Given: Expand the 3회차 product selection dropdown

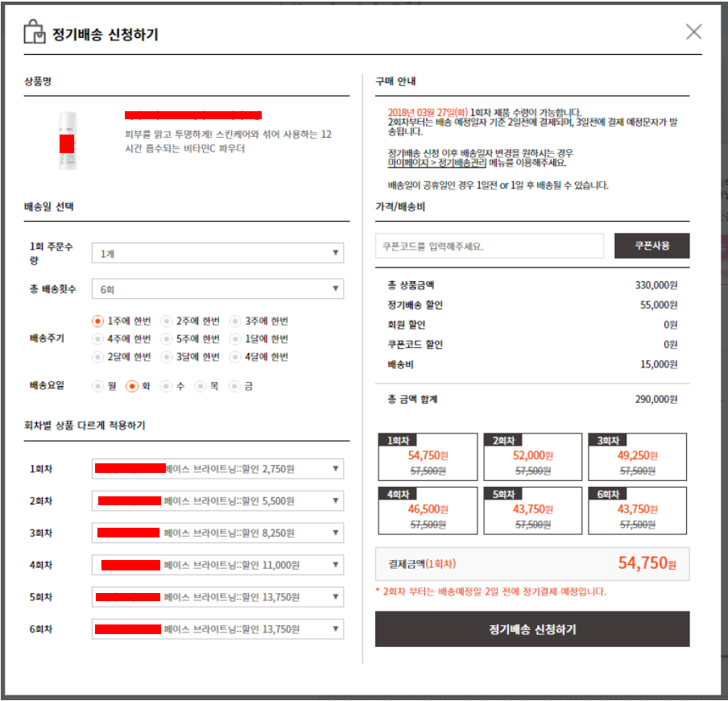Looking at the screenshot, I should tap(217, 533).
